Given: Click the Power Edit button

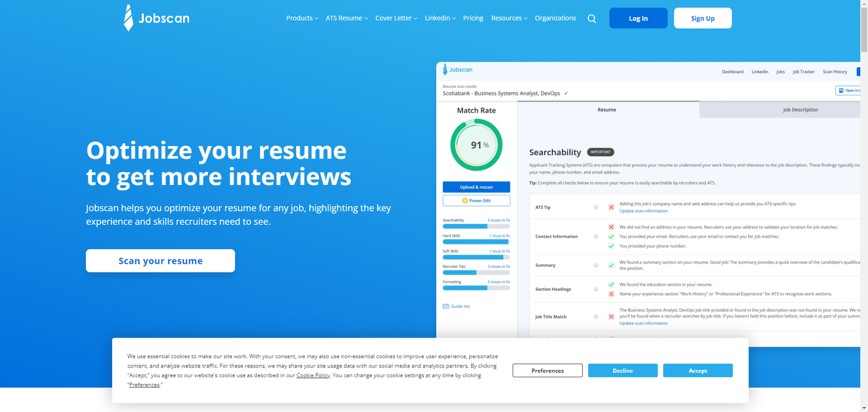Looking at the screenshot, I should pyautogui.click(x=476, y=200).
